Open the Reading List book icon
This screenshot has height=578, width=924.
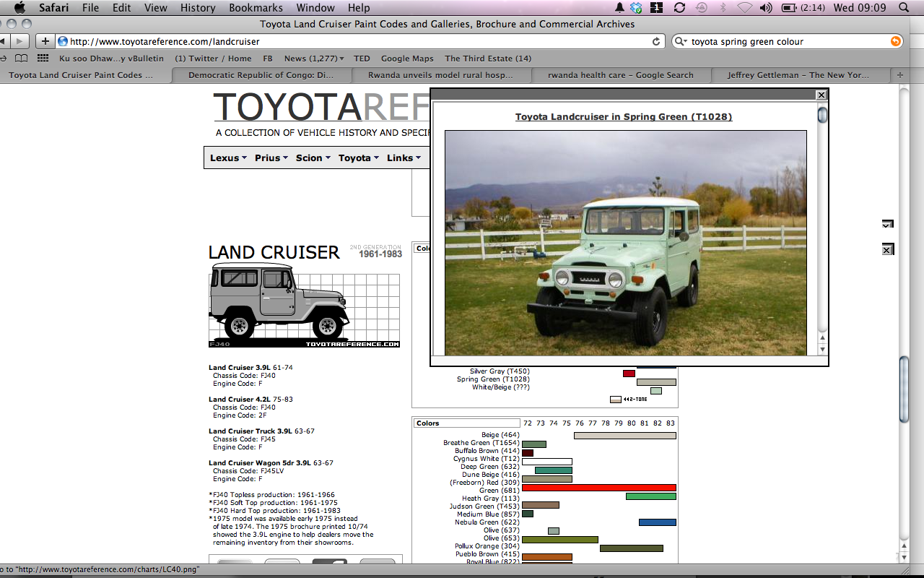[22, 59]
